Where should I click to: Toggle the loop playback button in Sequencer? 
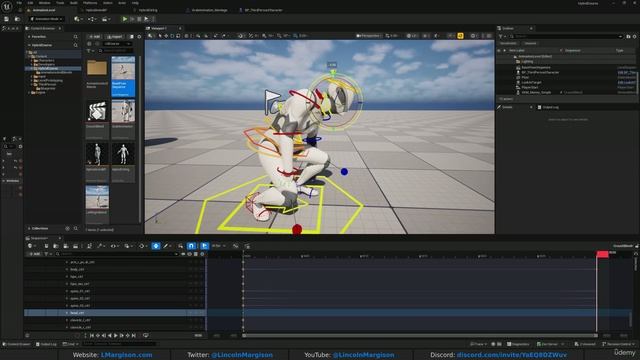click(146, 336)
